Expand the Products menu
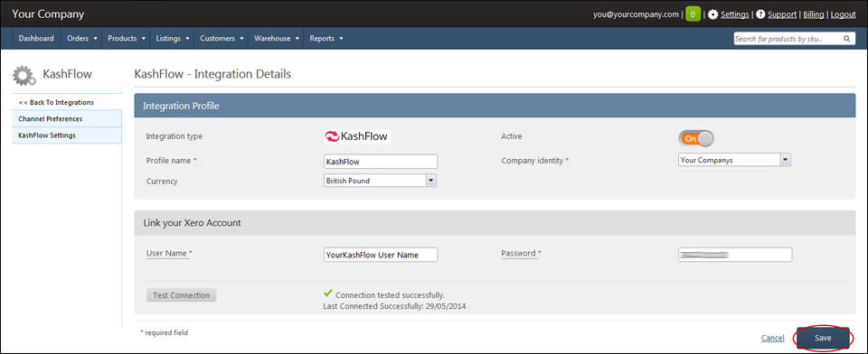Screen dimensions: 868x354 (127, 39)
